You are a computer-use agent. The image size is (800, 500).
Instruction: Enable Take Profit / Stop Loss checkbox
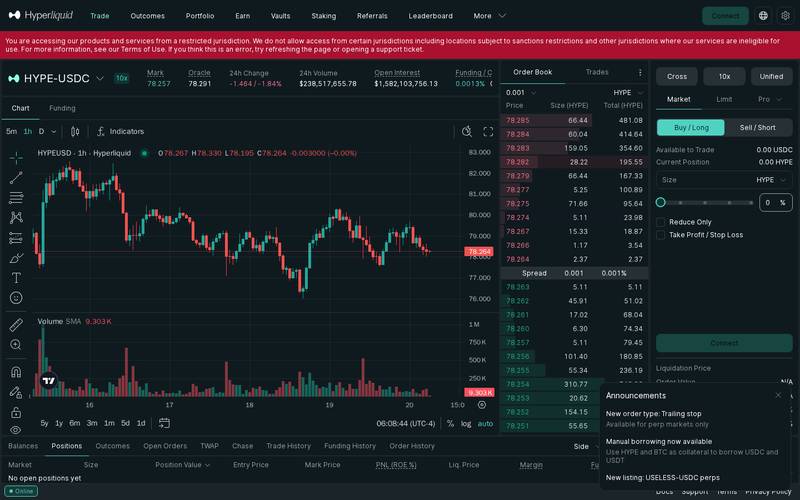(x=661, y=235)
